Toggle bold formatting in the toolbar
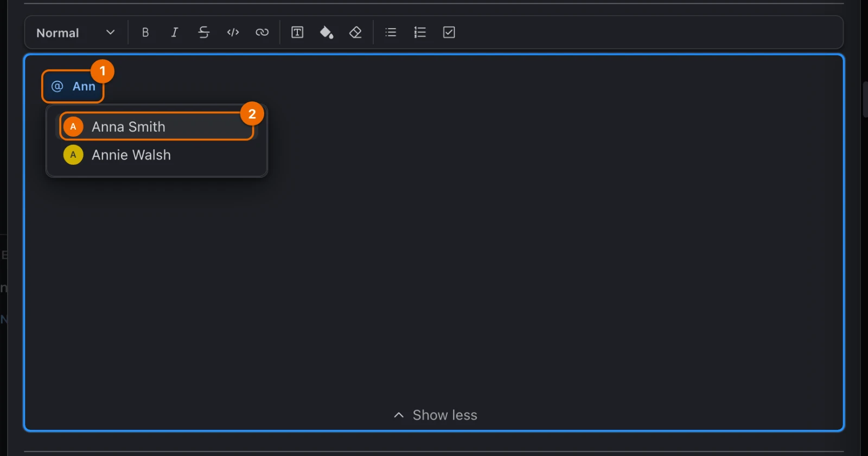 click(x=145, y=33)
